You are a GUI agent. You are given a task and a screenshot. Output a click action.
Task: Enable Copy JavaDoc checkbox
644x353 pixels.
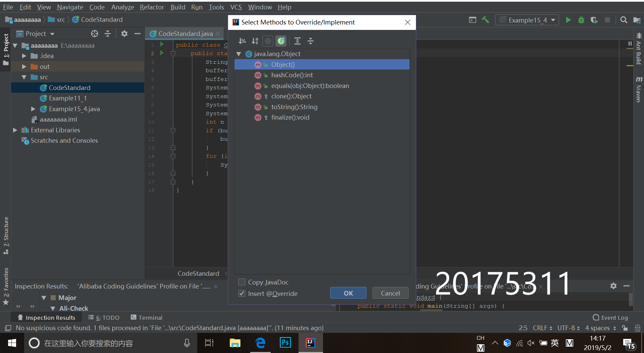click(x=241, y=282)
